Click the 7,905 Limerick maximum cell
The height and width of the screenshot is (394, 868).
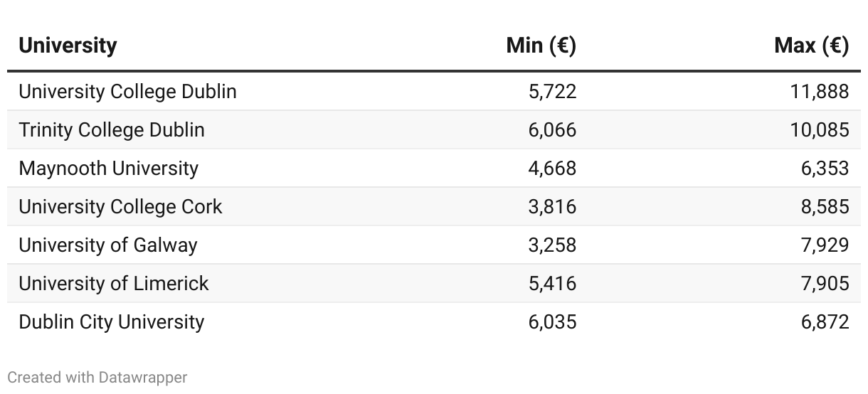[825, 284]
